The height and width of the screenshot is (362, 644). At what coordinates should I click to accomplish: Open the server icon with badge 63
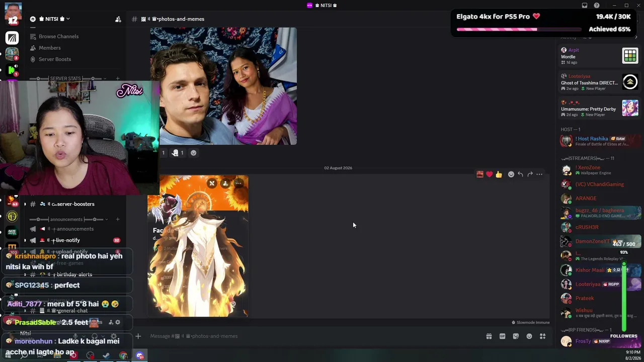[x=12, y=200]
